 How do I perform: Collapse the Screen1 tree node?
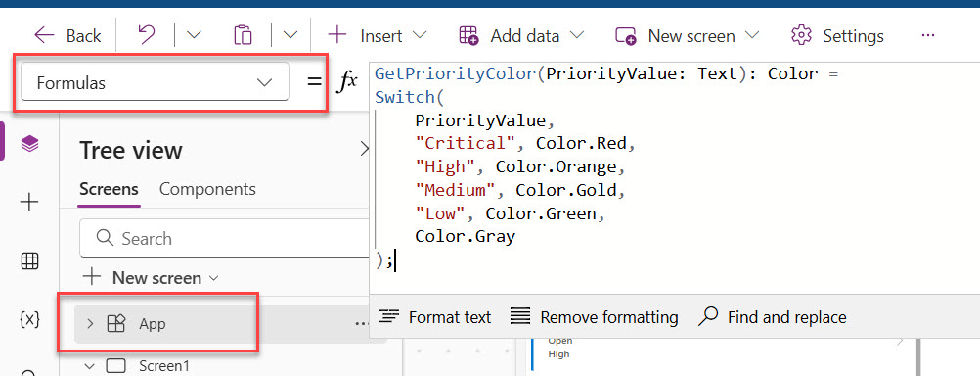[90, 366]
